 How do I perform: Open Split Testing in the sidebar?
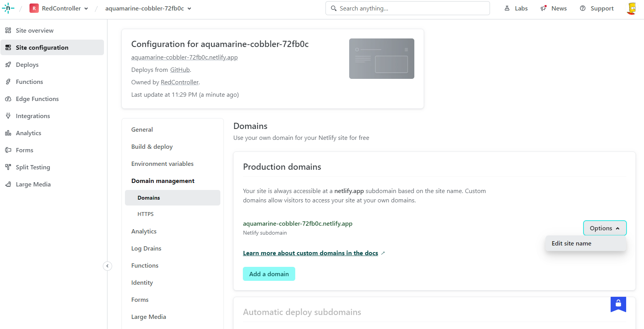[x=52, y=167]
